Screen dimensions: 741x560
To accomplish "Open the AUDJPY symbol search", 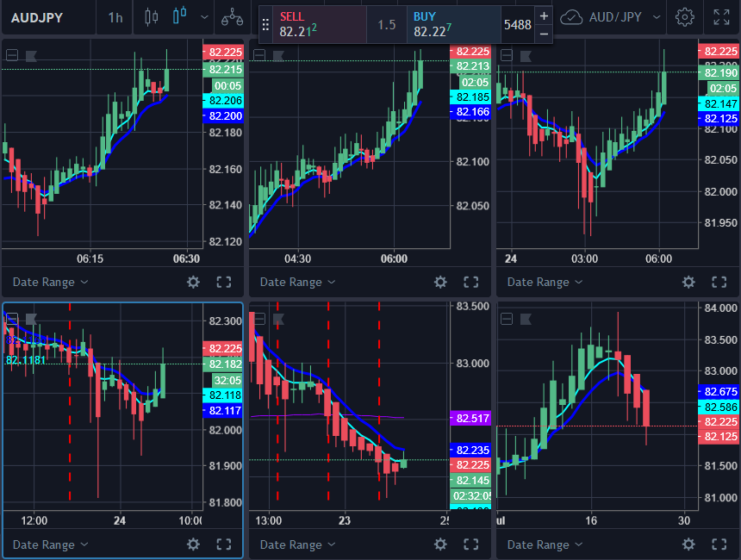I will 37,16.
